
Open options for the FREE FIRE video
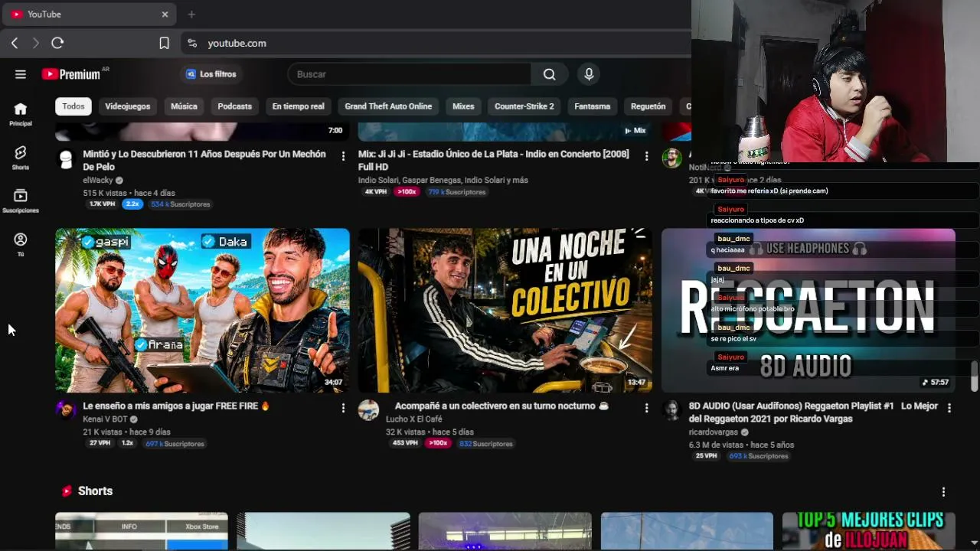[x=343, y=408]
